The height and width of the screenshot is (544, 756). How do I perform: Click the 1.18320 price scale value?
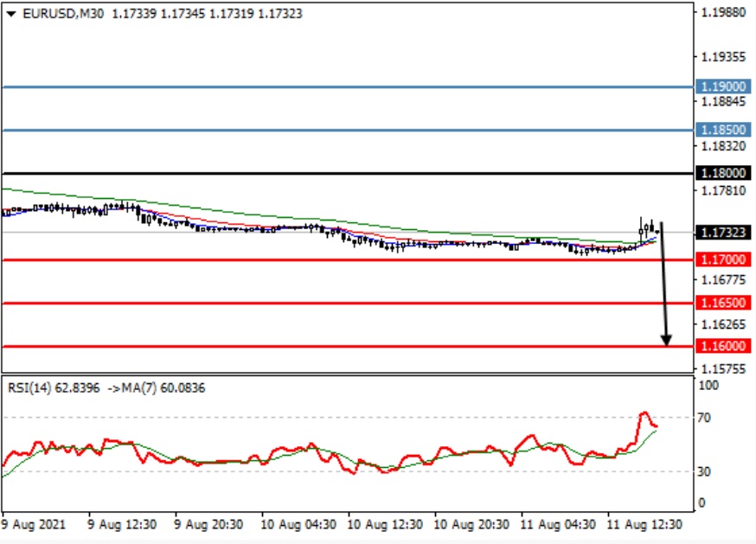click(x=723, y=146)
